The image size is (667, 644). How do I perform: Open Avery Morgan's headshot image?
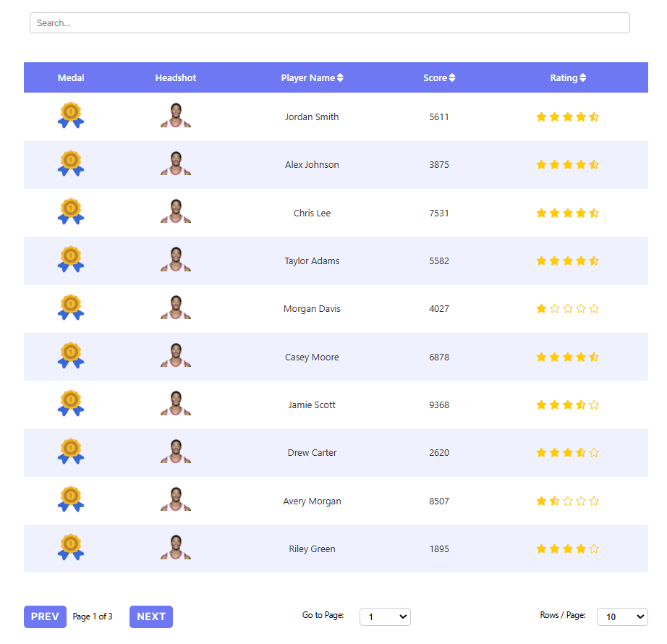[176, 499]
